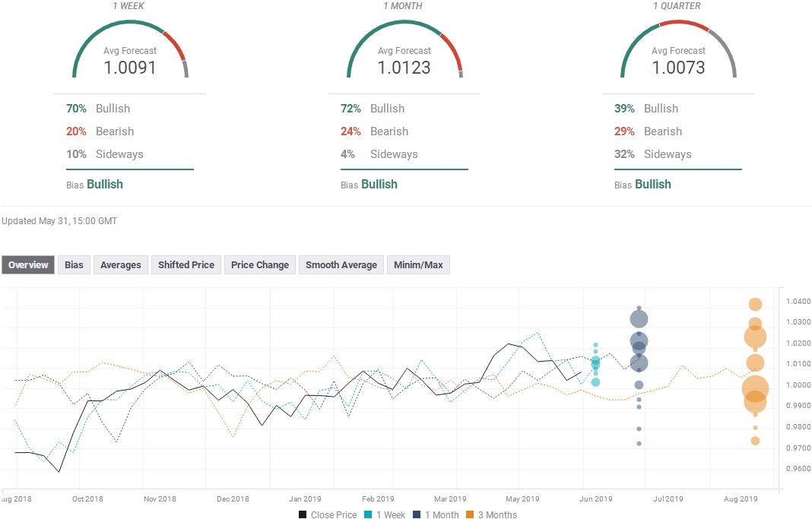
Task: Switch to Price Change tab
Action: point(259,265)
